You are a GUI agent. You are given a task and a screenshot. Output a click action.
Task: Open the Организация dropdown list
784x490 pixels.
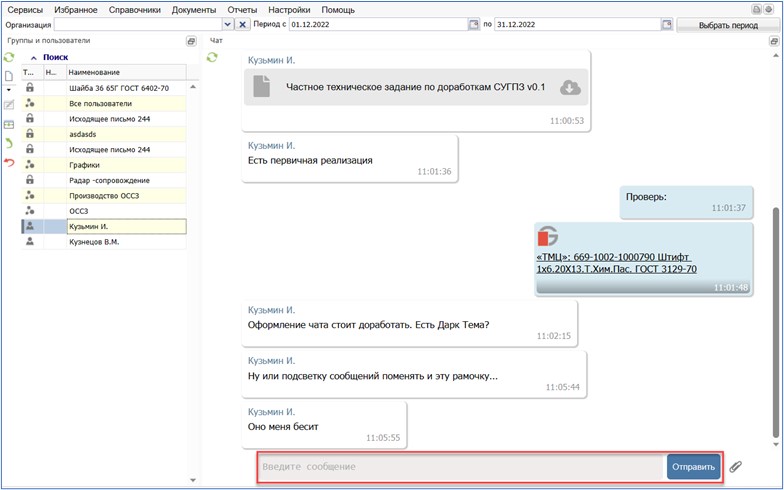click(x=228, y=24)
